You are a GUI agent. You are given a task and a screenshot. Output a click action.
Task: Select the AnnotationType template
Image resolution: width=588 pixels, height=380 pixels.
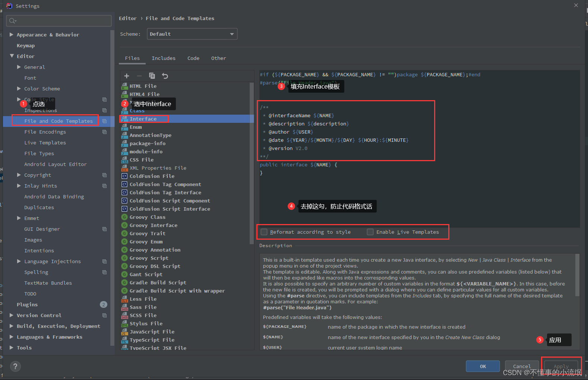click(x=151, y=135)
